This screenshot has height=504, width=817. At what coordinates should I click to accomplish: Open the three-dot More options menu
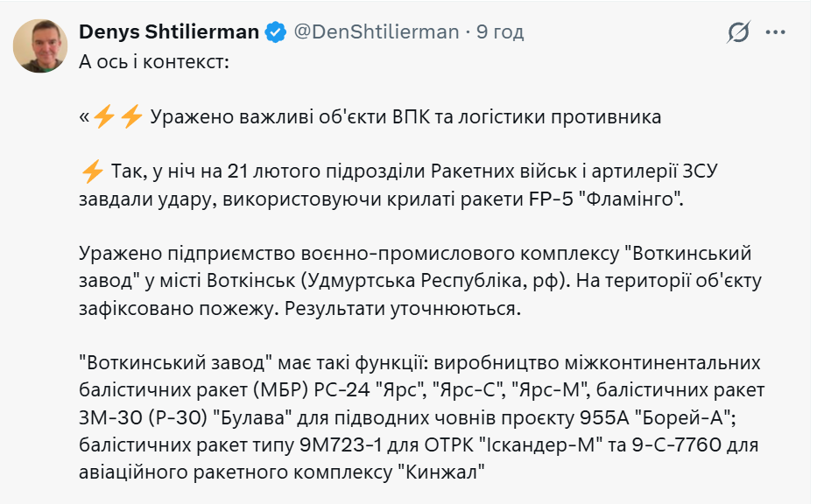point(776,32)
